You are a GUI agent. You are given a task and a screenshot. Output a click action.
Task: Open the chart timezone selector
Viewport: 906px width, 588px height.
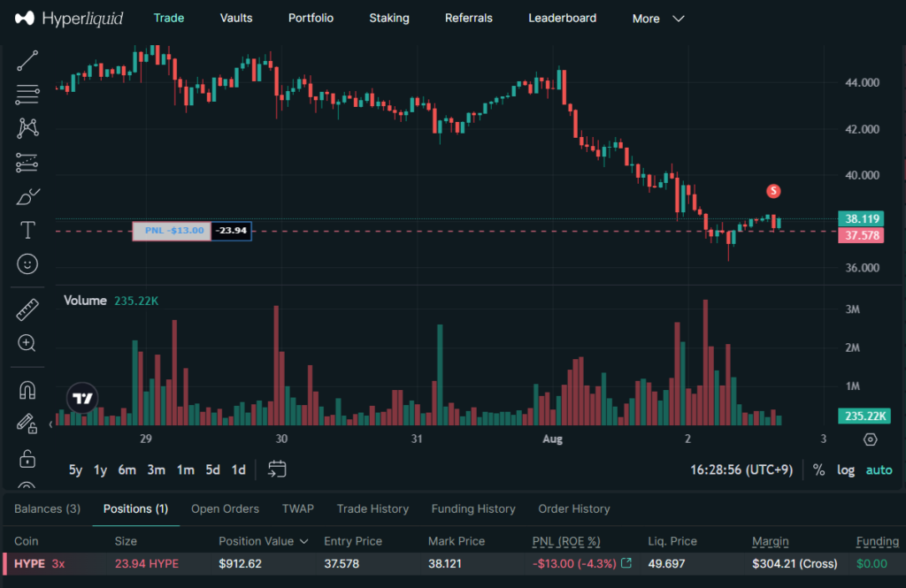[741, 470]
